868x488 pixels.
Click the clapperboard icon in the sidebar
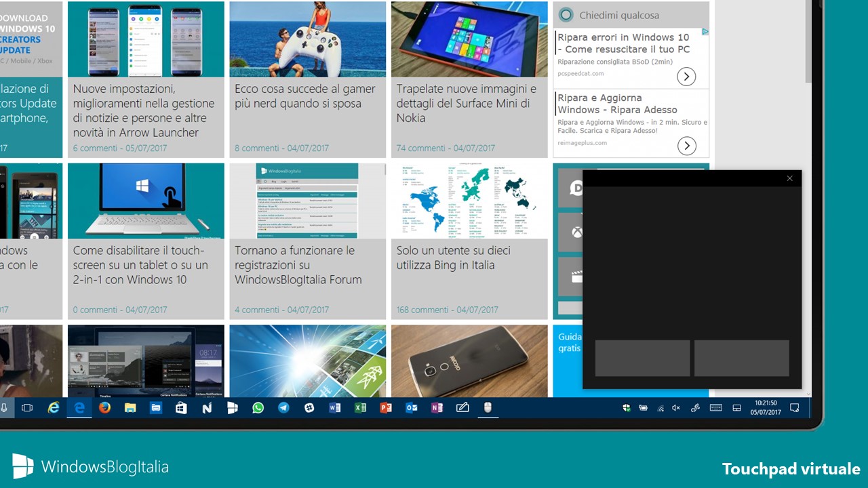pos(576,277)
